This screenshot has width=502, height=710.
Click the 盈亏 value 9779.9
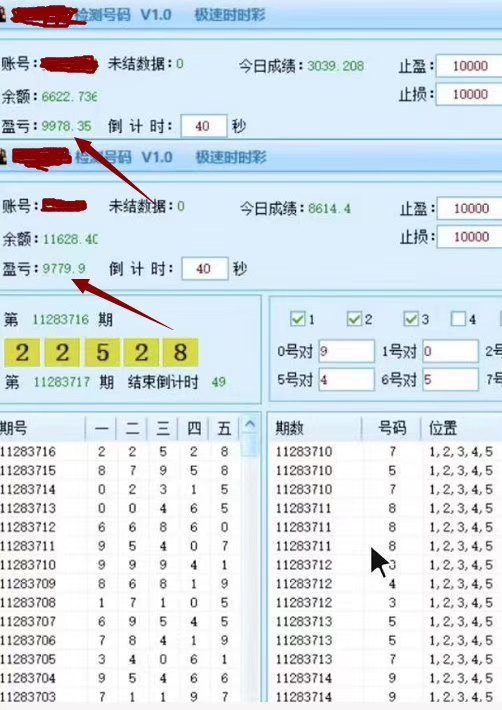coord(64,269)
